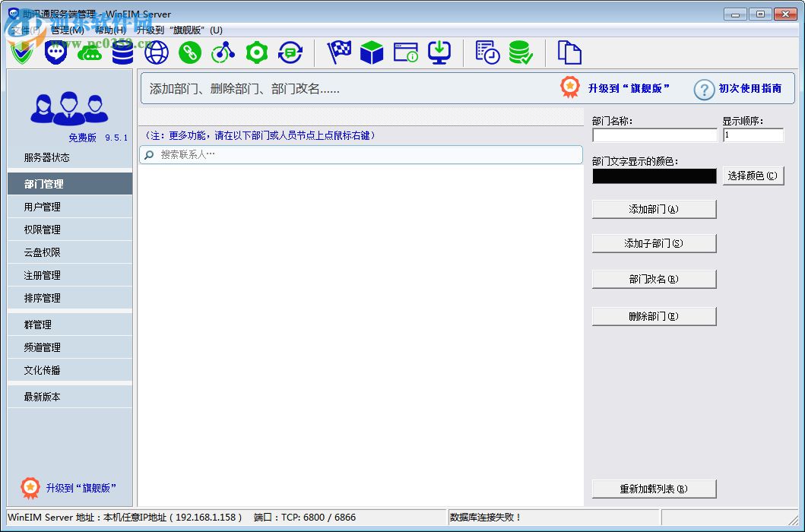Viewport: 805px width, 532px height.
Task: Select 群管理 from the left panel
Action: point(69,324)
